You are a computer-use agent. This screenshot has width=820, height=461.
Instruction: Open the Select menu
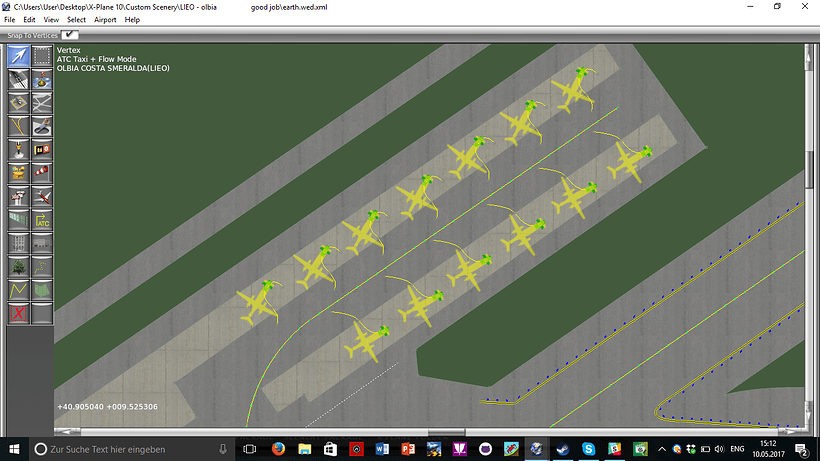pos(76,20)
